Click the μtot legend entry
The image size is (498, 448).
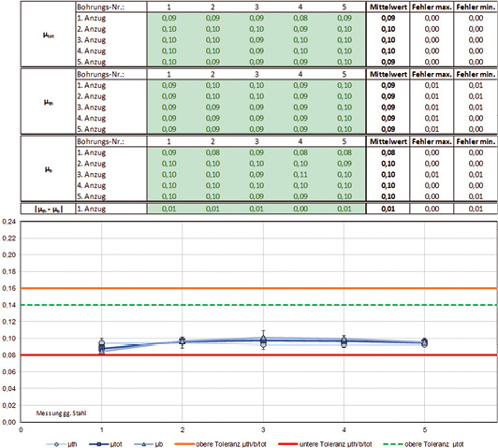coord(106,444)
